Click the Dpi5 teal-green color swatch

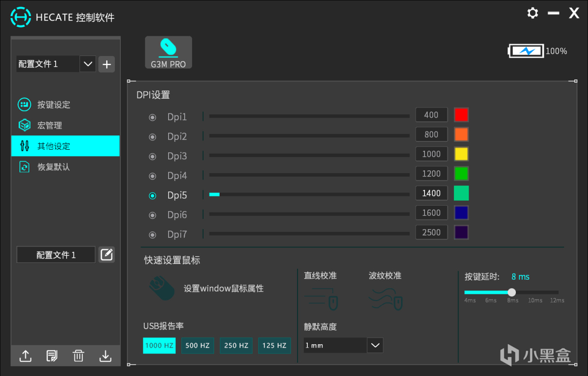461,193
